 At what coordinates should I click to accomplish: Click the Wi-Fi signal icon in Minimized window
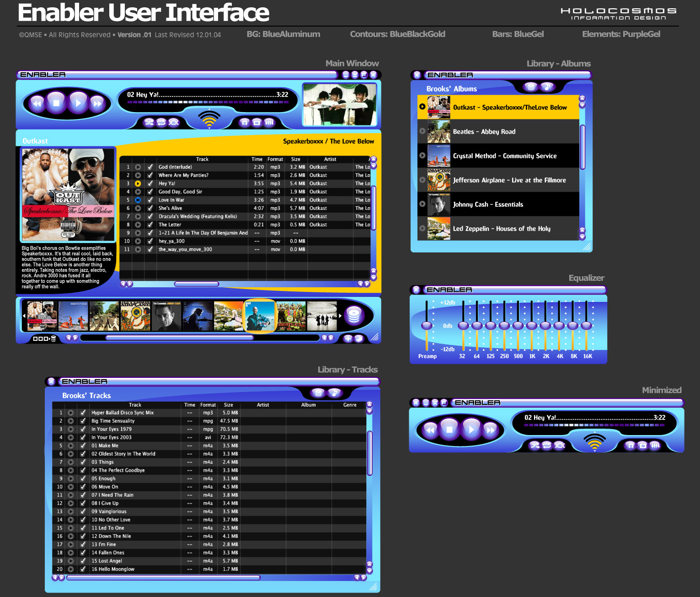click(x=594, y=441)
